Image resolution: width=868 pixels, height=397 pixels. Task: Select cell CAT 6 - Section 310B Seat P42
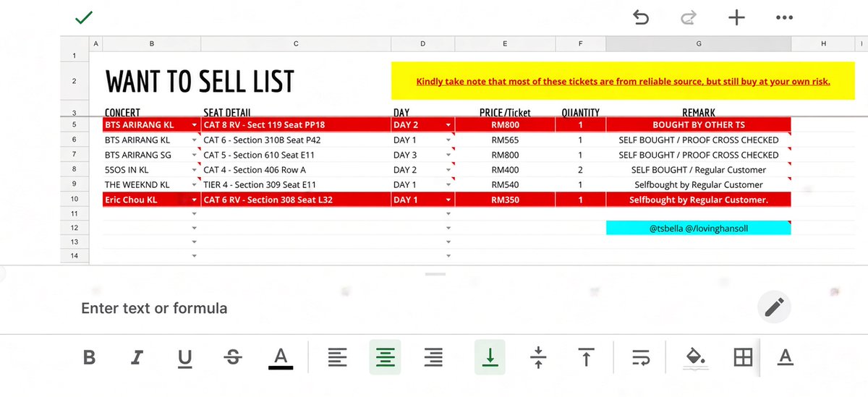point(296,140)
